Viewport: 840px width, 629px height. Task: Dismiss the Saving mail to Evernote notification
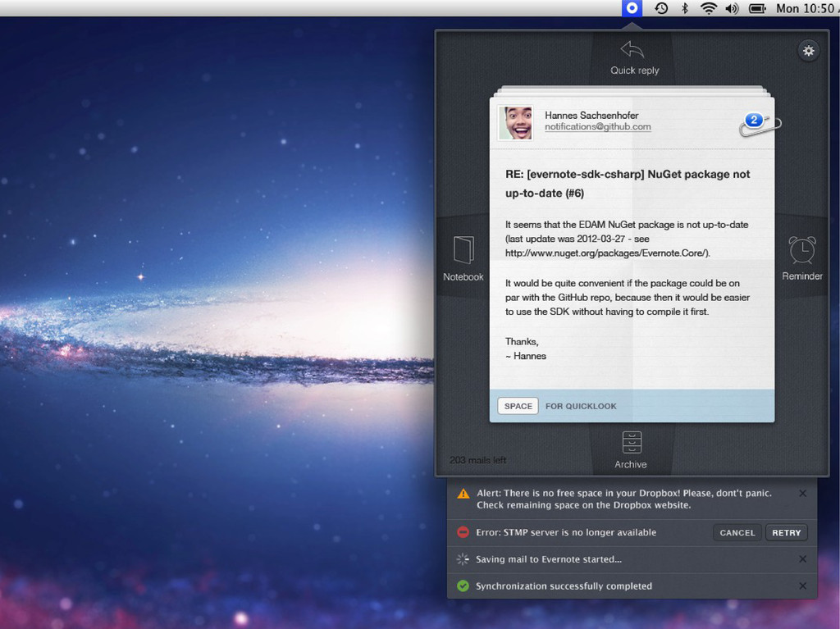[x=802, y=559]
